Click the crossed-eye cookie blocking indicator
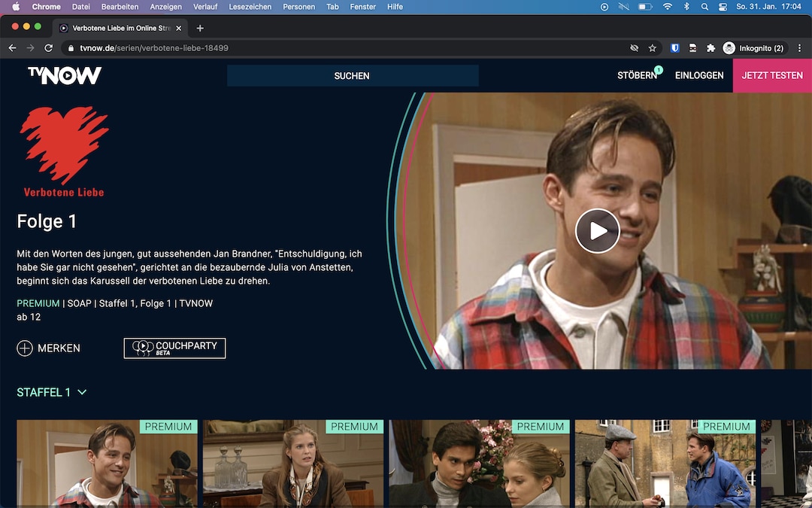Image resolution: width=812 pixels, height=508 pixels. tap(635, 47)
